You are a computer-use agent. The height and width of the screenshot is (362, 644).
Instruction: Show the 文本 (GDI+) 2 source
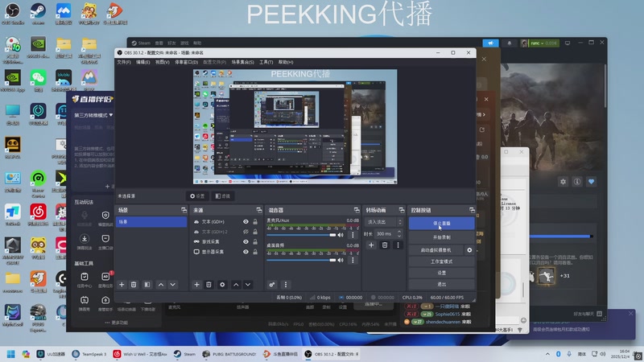pos(246,232)
